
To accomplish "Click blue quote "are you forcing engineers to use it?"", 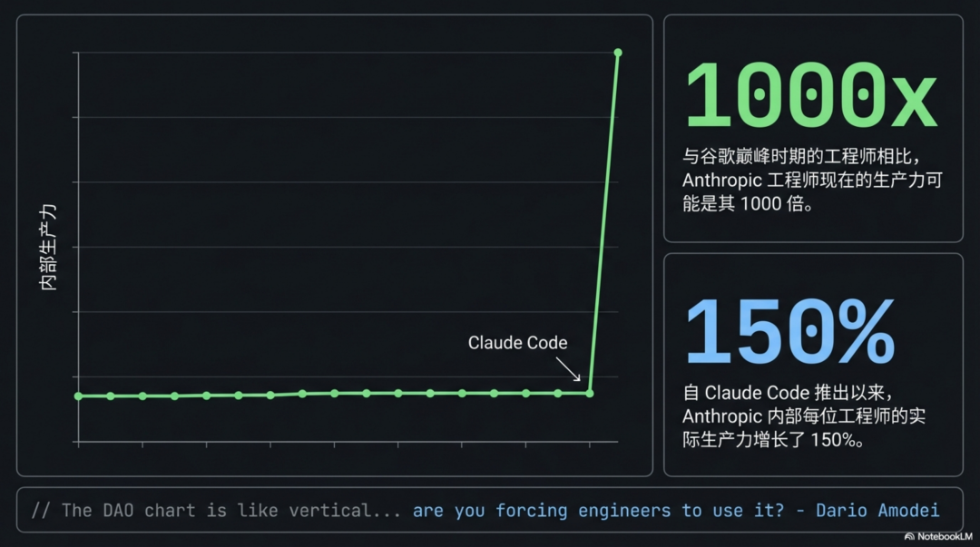I will [598, 511].
